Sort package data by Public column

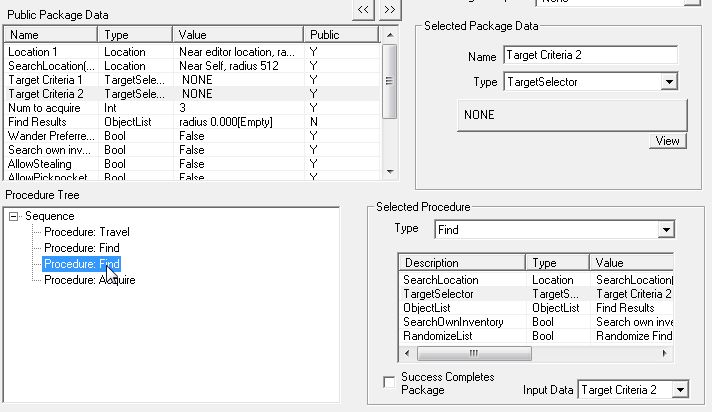coord(340,35)
